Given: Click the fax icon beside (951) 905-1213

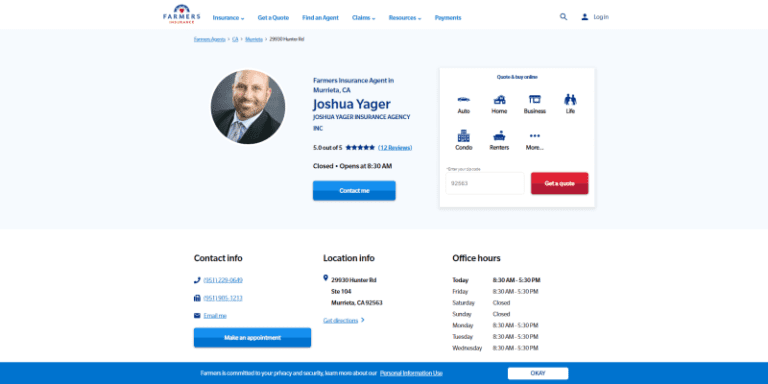Looking at the screenshot, I should [197, 298].
